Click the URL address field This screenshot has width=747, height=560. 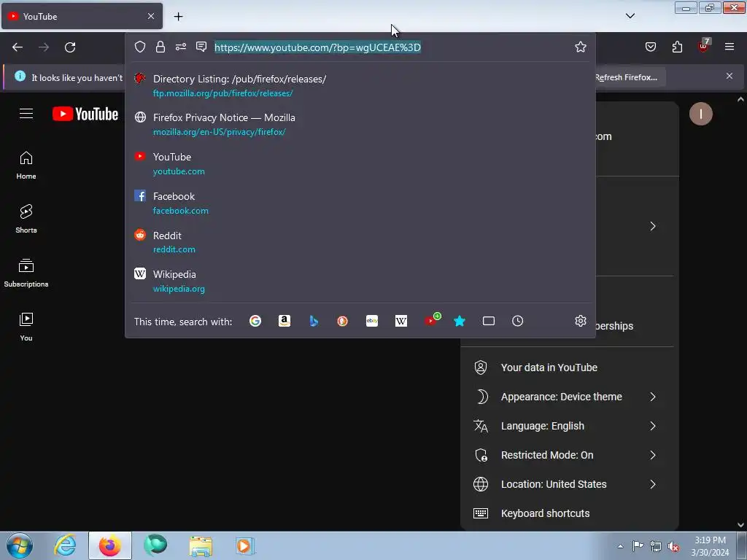point(391,47)
